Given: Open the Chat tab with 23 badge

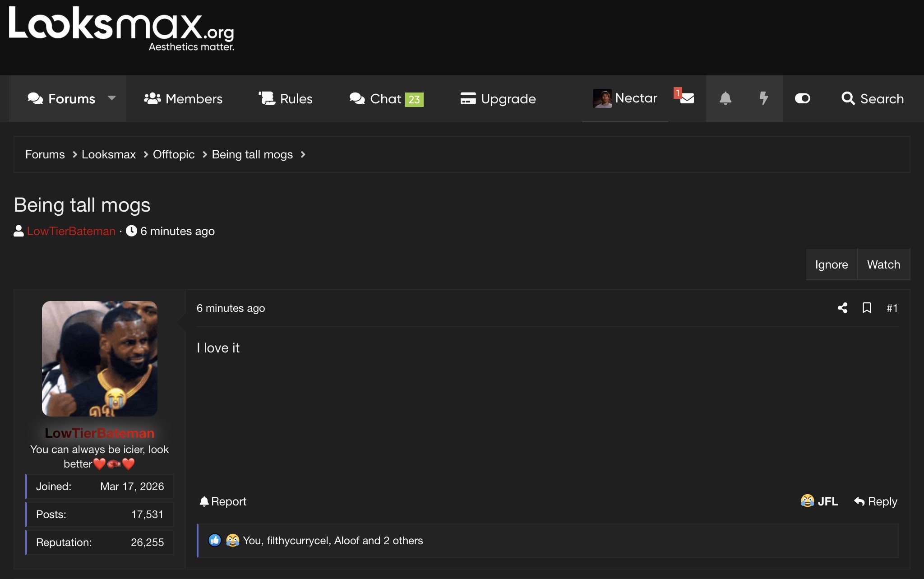Looking at the screenshot, I should click(x=386, y=98).
